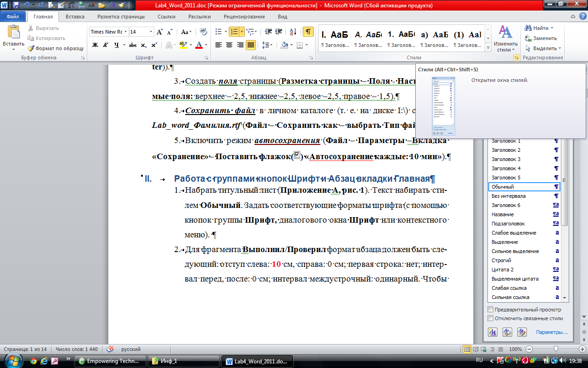Switch to the Вставка tab
588x368 pixels.
[75, 17]
